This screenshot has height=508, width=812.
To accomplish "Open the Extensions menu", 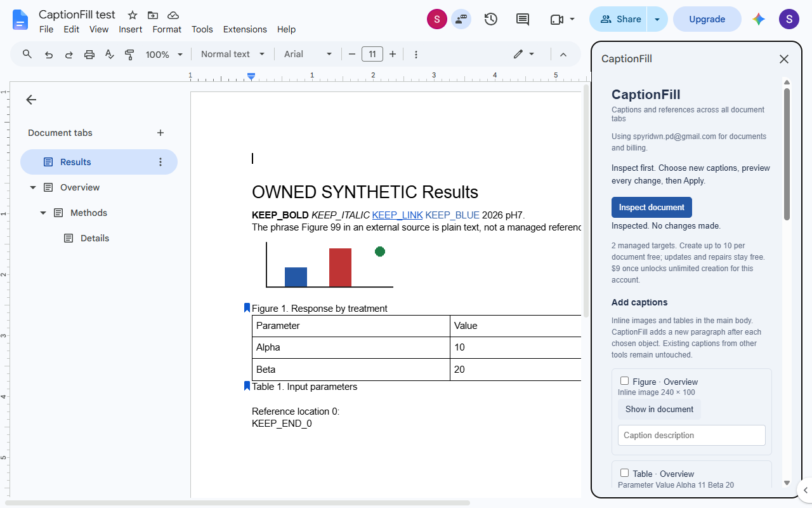I will pyautogui.click(x=245, y=29).
